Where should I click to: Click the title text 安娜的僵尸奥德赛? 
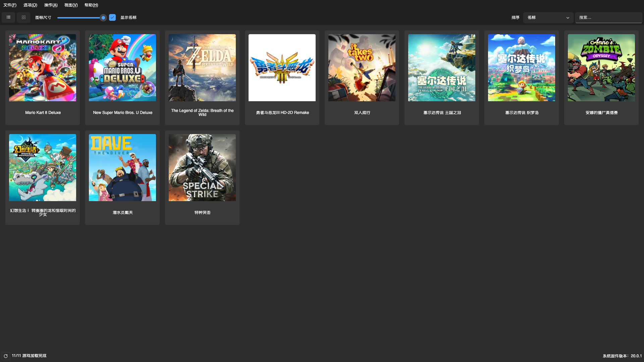coord(602,113)
